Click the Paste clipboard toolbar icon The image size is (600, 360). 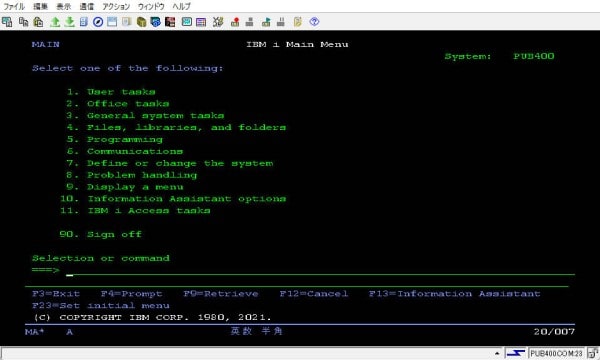coord(38,22)
